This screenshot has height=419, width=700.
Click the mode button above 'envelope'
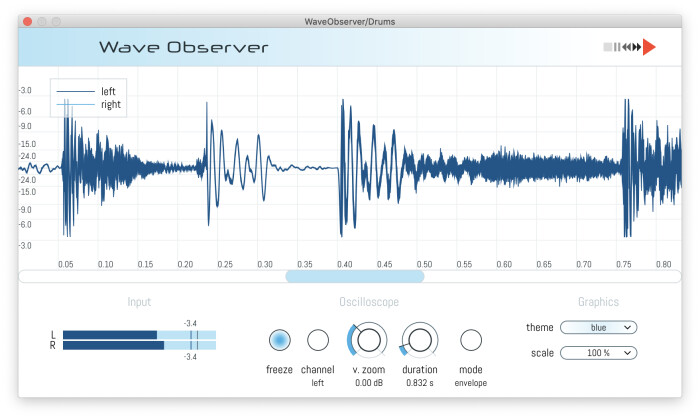[x=471, y=340]
